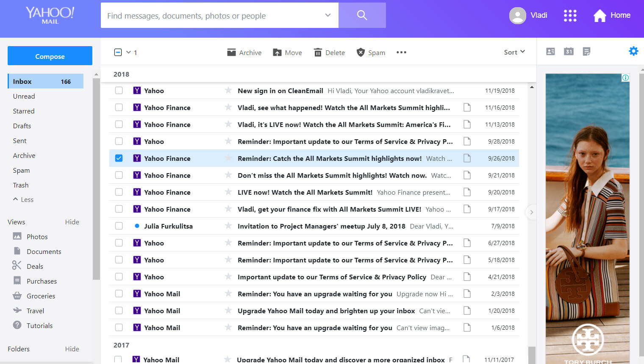Click attachment icon on 9/26/2018 email
This screenshot has width=644, height=364.
tap(467, 158)
